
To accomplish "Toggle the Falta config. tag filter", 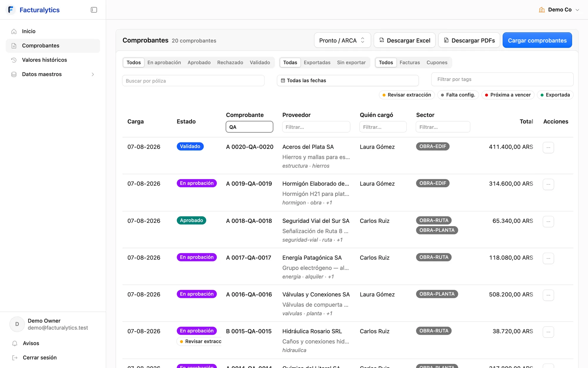I will click(458, 95).
